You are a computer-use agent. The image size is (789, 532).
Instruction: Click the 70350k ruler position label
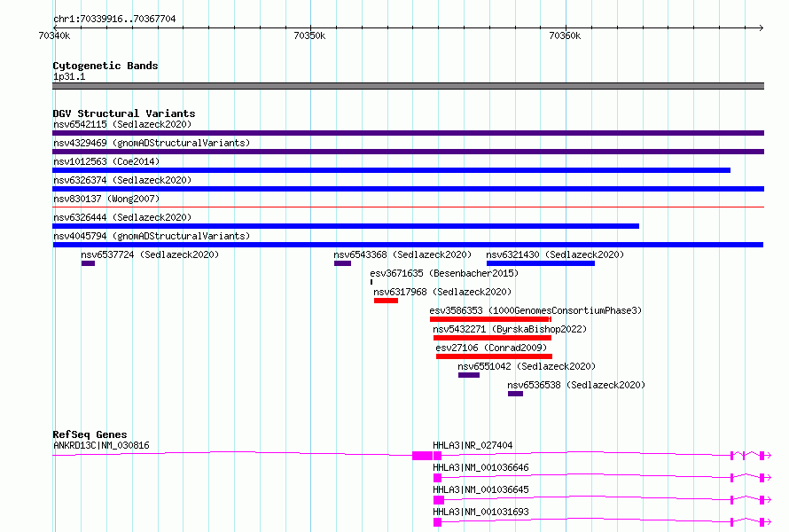[309, 35]
